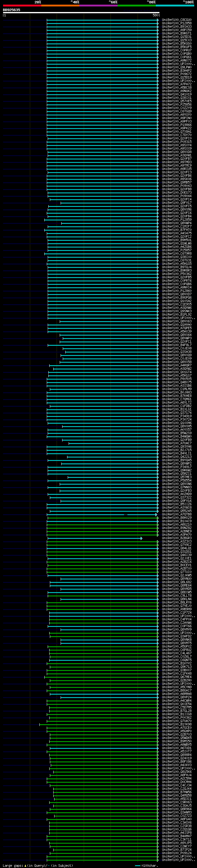Click hit label UniRef100_P19866
The width and height of the screenshot is (197, 868).
click(176, 125)
